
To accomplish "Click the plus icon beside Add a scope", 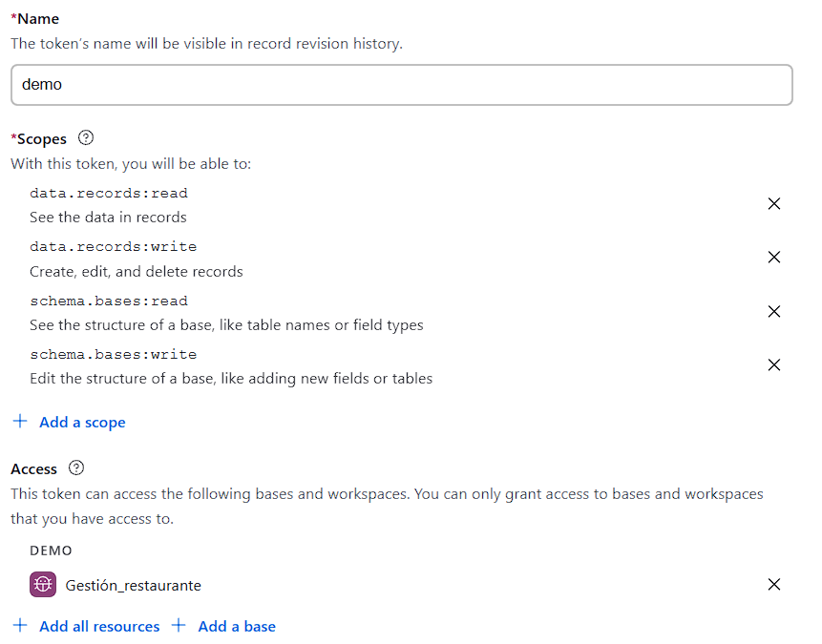I will [19, 421].
